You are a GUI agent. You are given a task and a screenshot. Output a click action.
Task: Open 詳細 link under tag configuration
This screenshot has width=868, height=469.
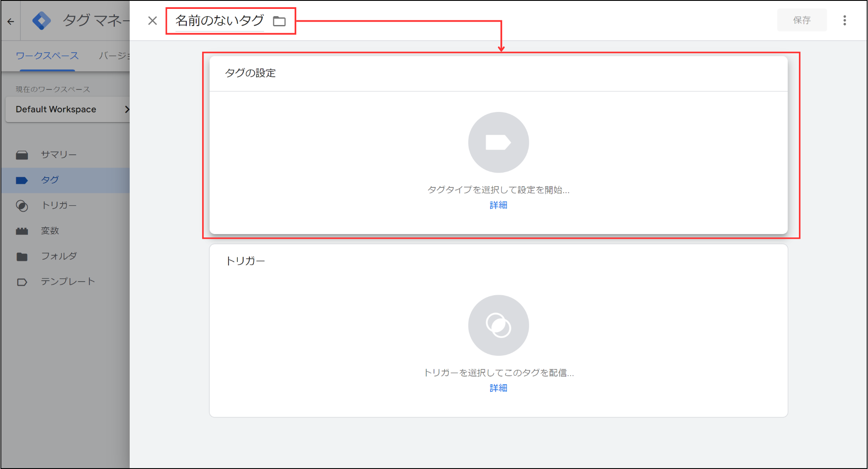[x=498, y=205]
